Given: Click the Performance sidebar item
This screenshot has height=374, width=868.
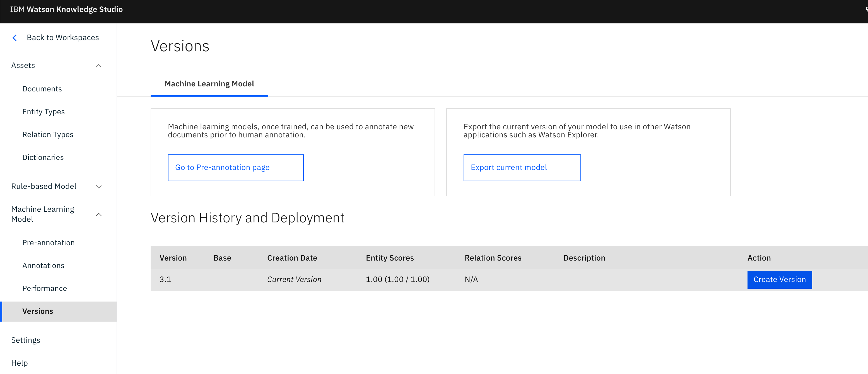Looking at the screenshot, I should coord(44,288).
